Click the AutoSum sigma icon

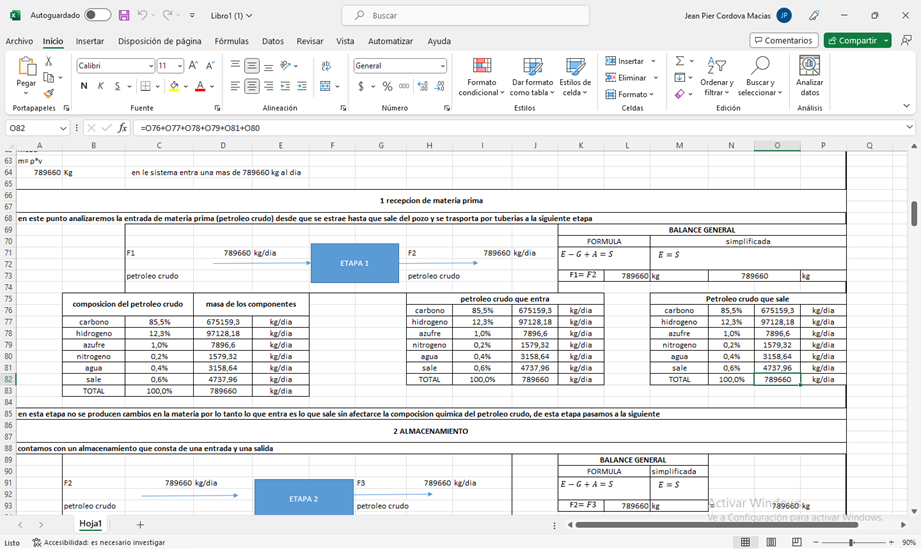[x=680, y=61]
